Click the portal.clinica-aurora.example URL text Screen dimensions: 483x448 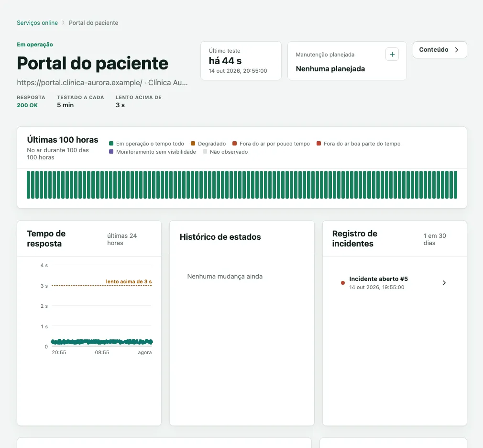point(79,83)
